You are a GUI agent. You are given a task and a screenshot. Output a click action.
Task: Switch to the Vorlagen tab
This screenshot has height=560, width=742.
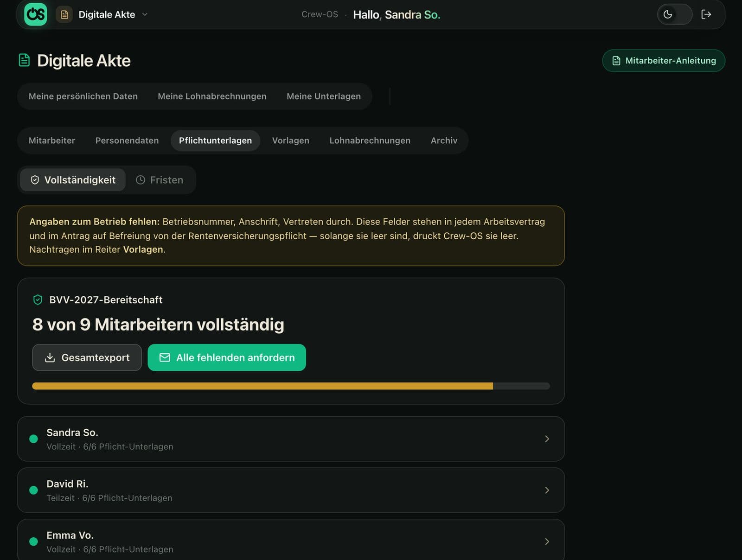pyautogui.click(x=291, y=140)
